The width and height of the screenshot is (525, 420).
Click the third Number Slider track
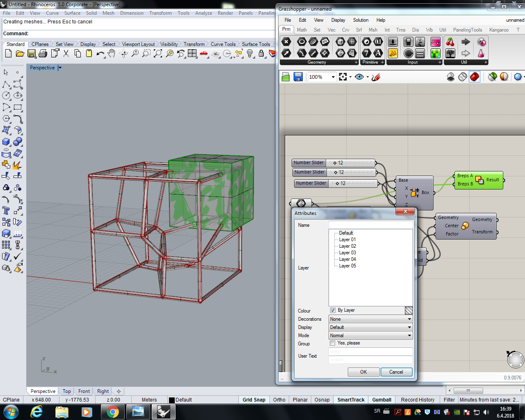(x=353, y=183)
